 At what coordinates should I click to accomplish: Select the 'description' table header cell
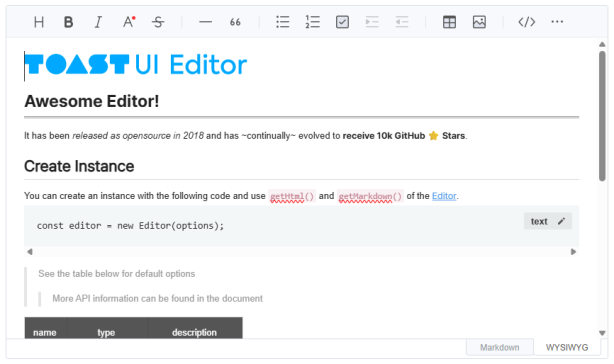coord(195,328)
